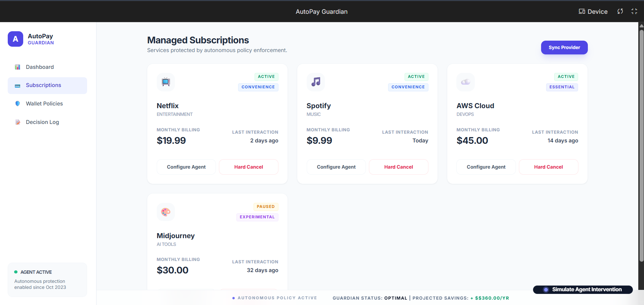Image resolution: width=644 pixels, height=305 pixels.
Task: Click the Netflix $19.99 billing amount
Action: [x=171, y=140]
